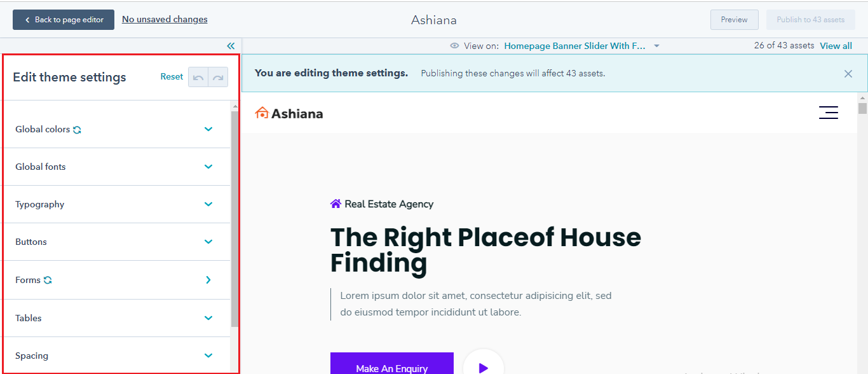The width and height of the screenshot is (868, 374).
Task: Click Back to page editor button
Action: point(64,20)
